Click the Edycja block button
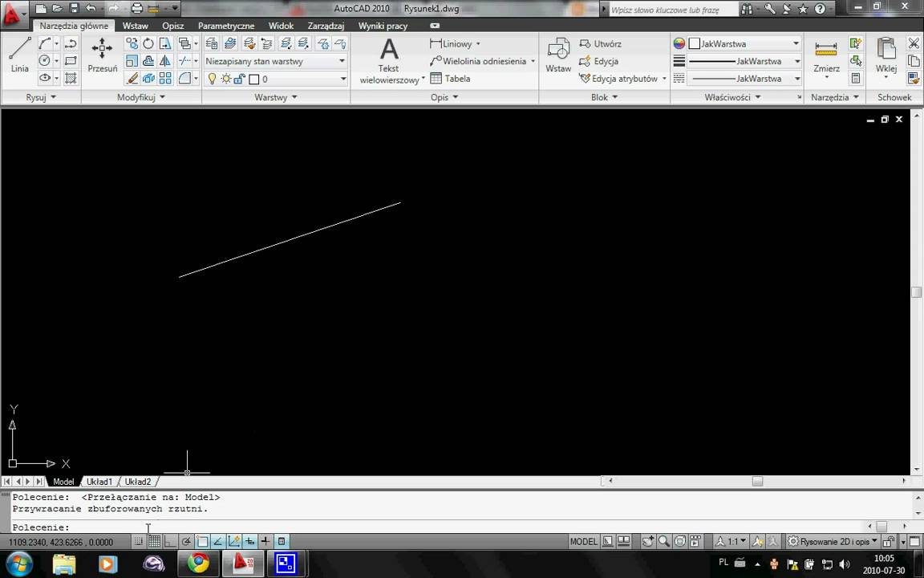The width and height of the screenshot is (924, 578). pyautogui.click(x=598, y=61)
